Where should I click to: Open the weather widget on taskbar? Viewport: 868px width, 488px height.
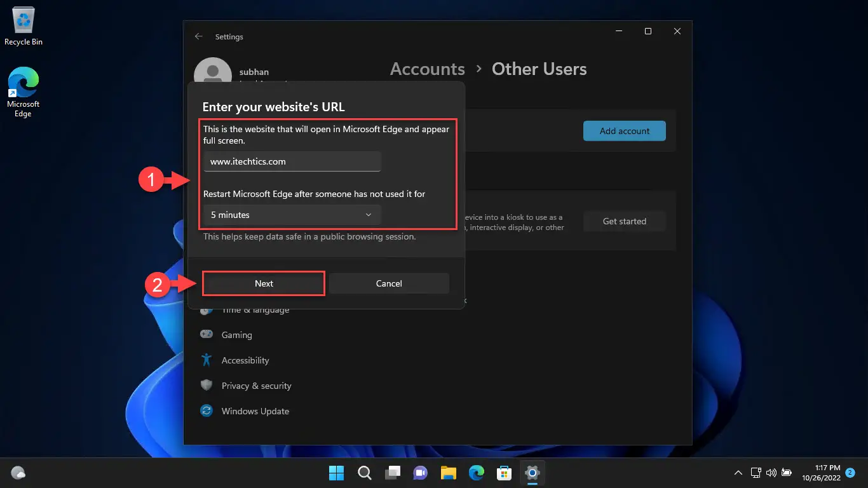18,473
